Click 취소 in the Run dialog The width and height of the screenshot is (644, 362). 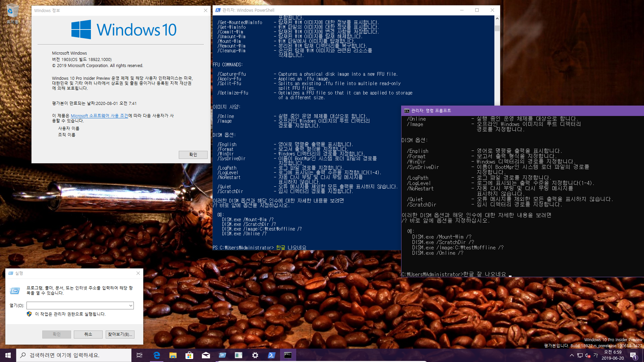pos(88,334)
